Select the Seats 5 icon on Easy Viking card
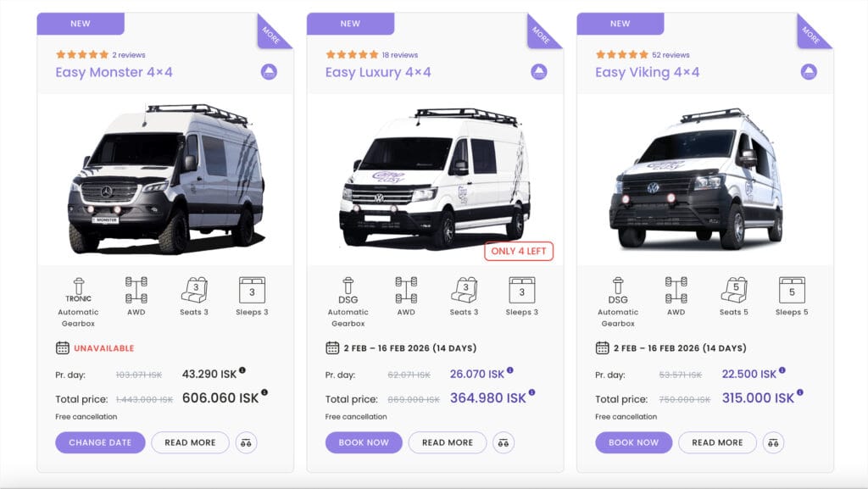This screenshot has height=489, width=868. (734, 291)
